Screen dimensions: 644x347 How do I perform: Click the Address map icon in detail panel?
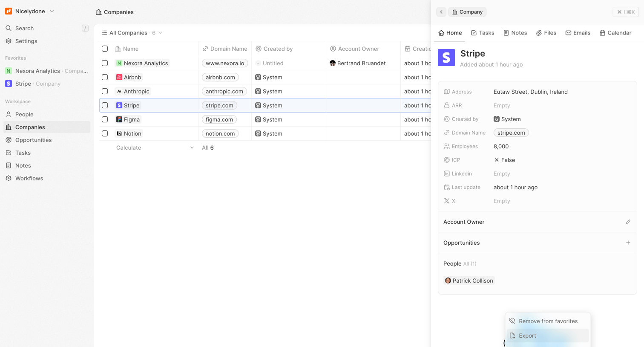click(x=447, y=92)
